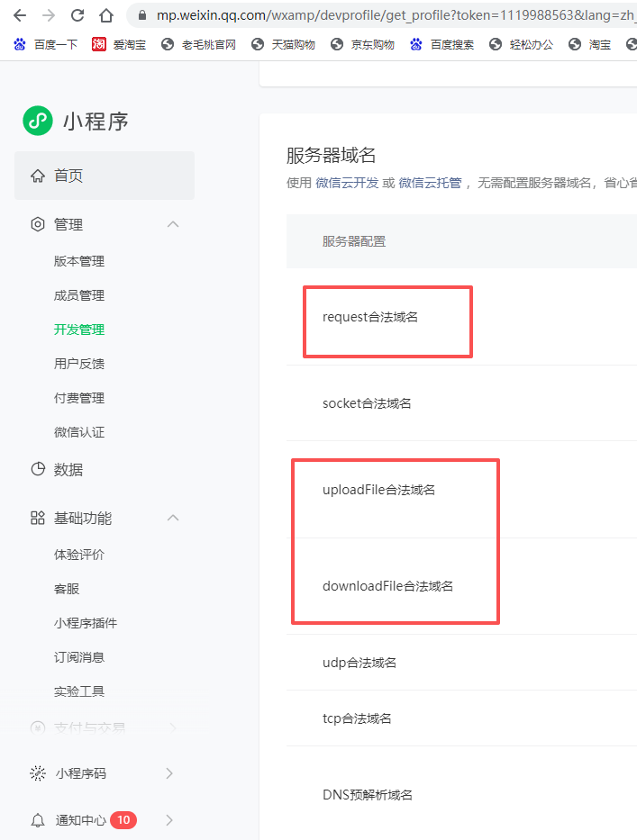Collapse the 管理 sidebar section

[172, 224]
